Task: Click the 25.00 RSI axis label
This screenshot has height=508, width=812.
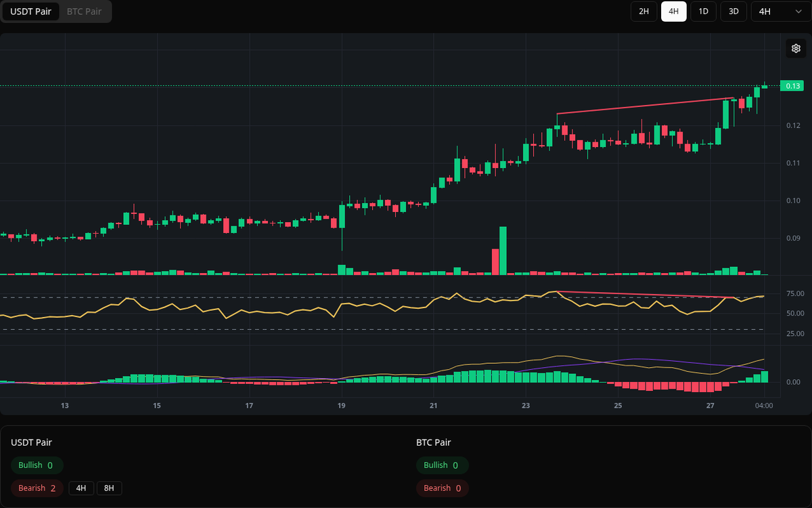Action: point(795,334)
